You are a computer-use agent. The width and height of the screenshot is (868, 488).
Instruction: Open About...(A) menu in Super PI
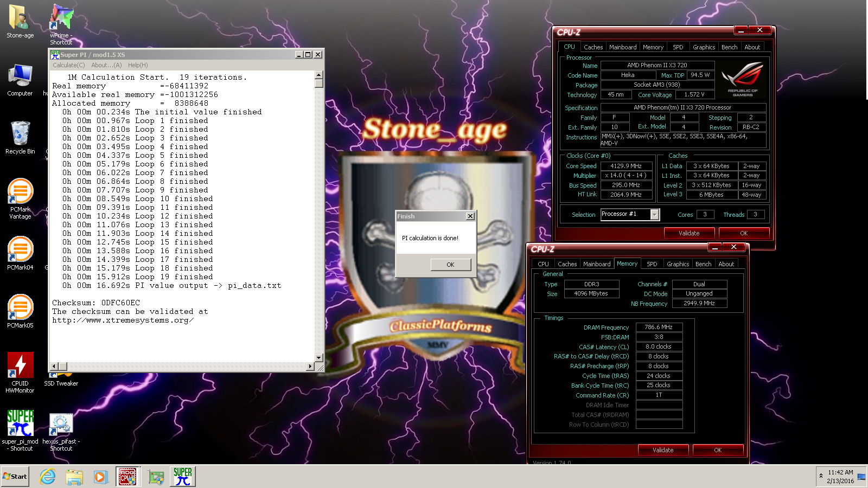(x=106, y=65)
